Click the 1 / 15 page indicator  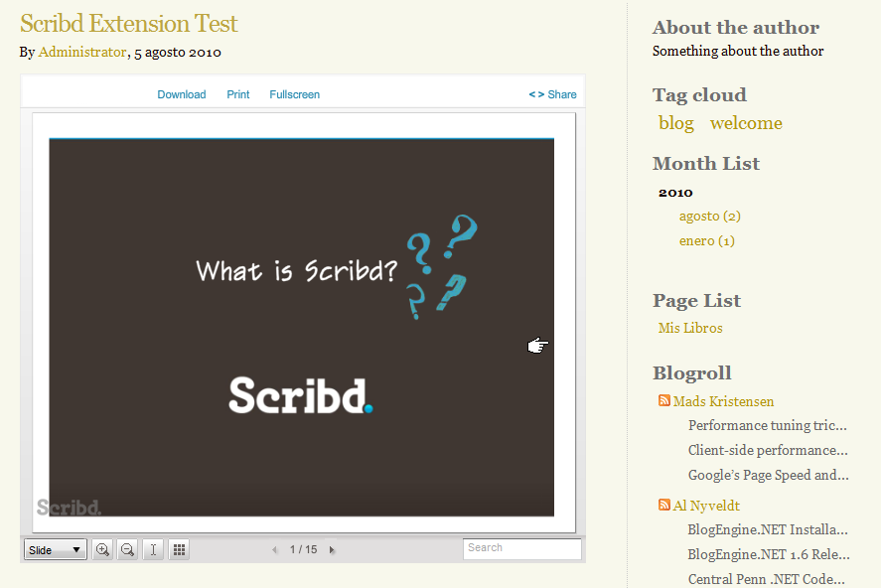pyautogui.click(x=303, y=549)
